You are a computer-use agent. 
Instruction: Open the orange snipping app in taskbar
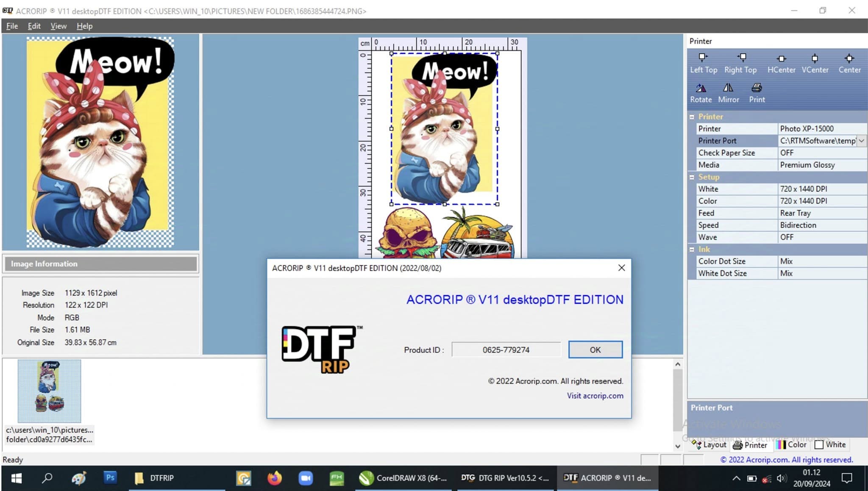(244, 478)
